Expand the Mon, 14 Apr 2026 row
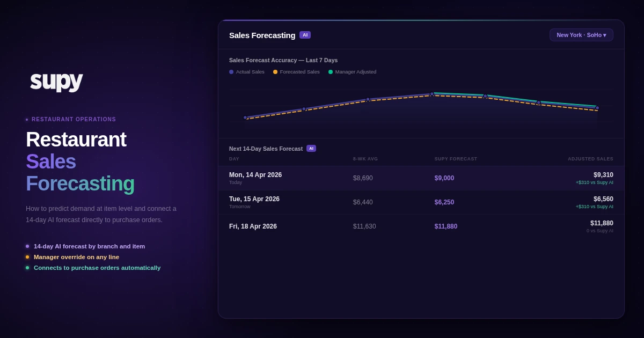 point(421,178)
